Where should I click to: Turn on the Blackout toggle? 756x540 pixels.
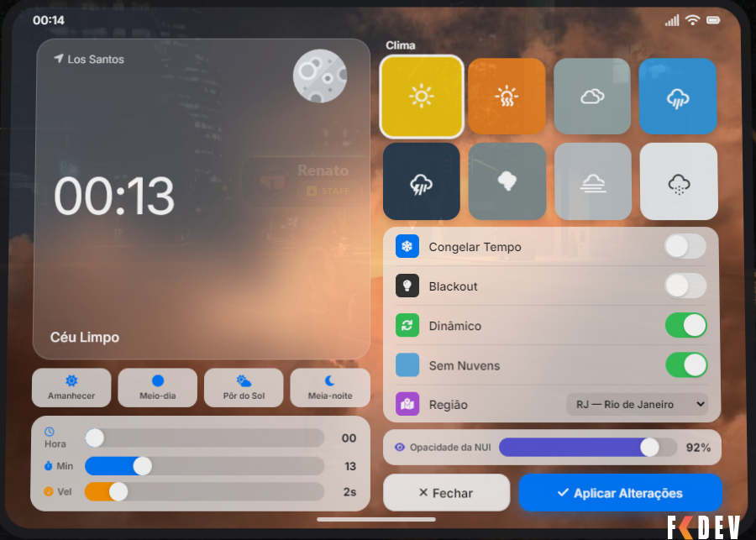tap(685, 286)
